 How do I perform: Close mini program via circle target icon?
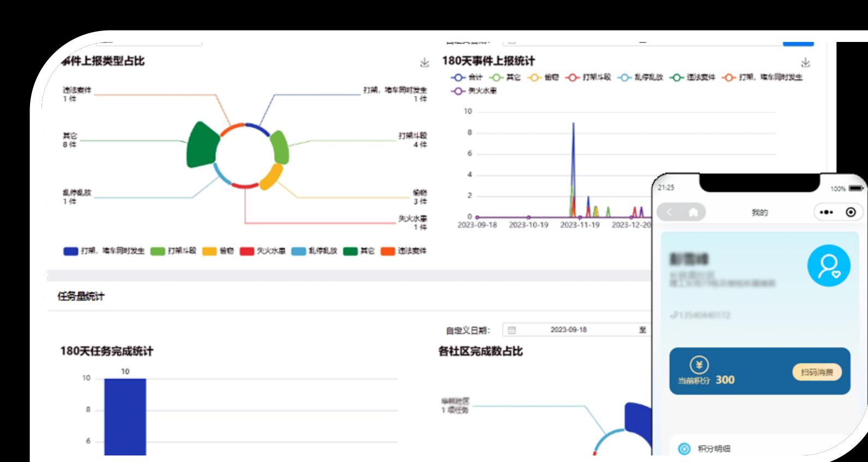pyautogui.click(x=851, y=212)
